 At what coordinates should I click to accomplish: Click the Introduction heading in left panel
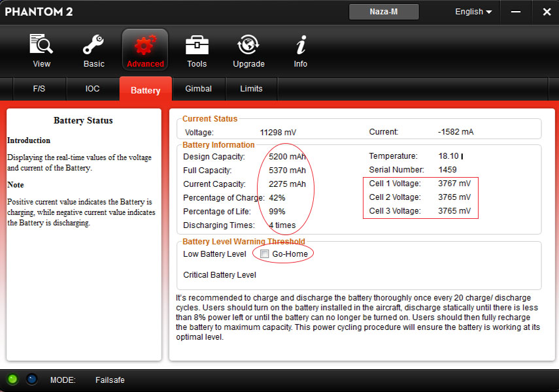tap(29, 140)
